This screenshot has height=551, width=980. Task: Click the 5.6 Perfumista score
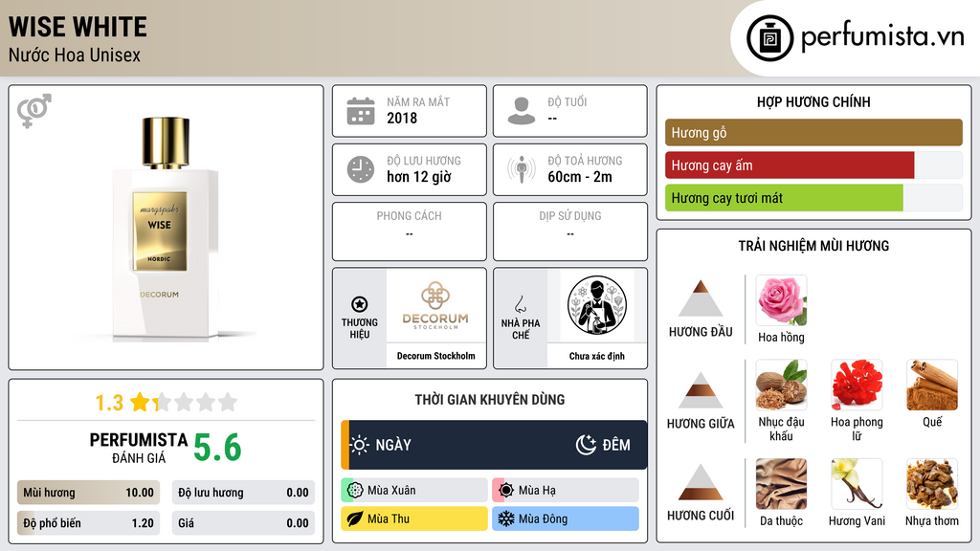point(217,448)
